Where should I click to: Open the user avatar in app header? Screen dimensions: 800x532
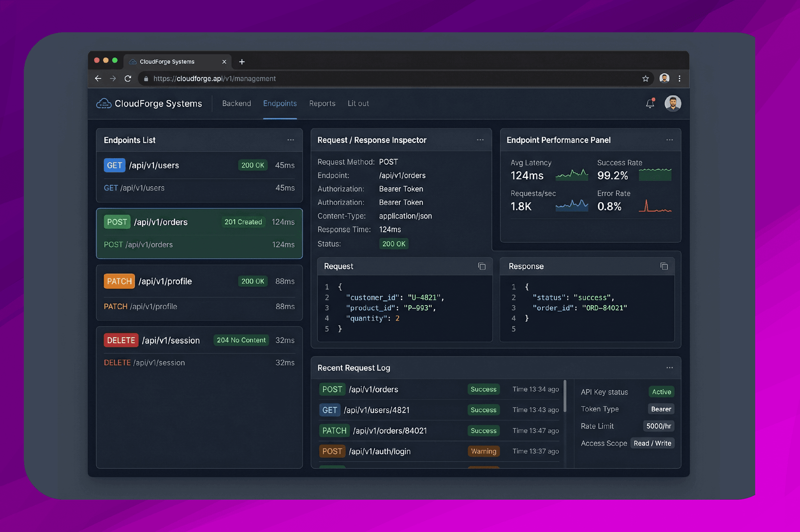pos(672,103)
